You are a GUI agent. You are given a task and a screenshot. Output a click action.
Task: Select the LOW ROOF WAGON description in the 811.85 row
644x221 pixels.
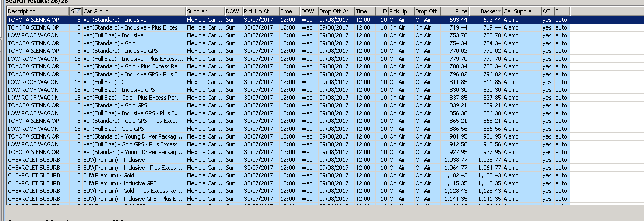tap(37, 82)
